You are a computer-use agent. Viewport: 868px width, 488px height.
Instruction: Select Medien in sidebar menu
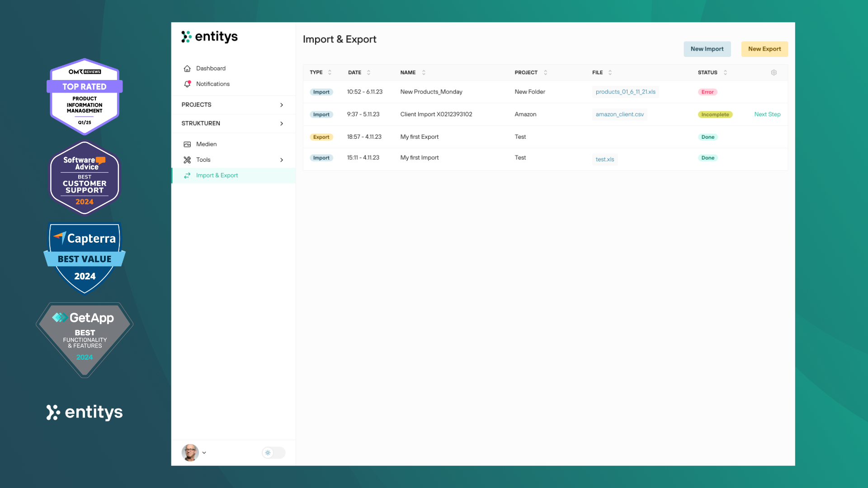[x=207, y=144]
